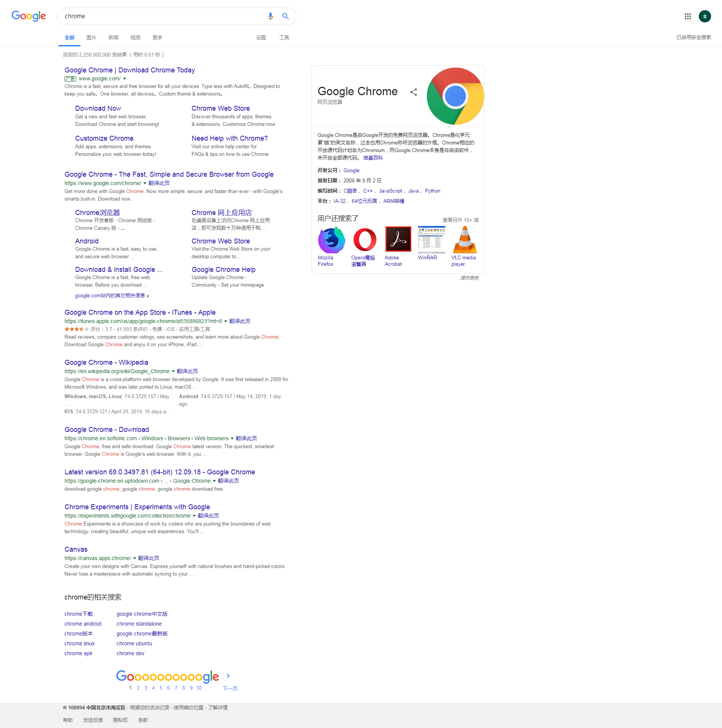Open the 更多 (More) search menu
This screenshot has width=722, height=728.
[157, 38]
